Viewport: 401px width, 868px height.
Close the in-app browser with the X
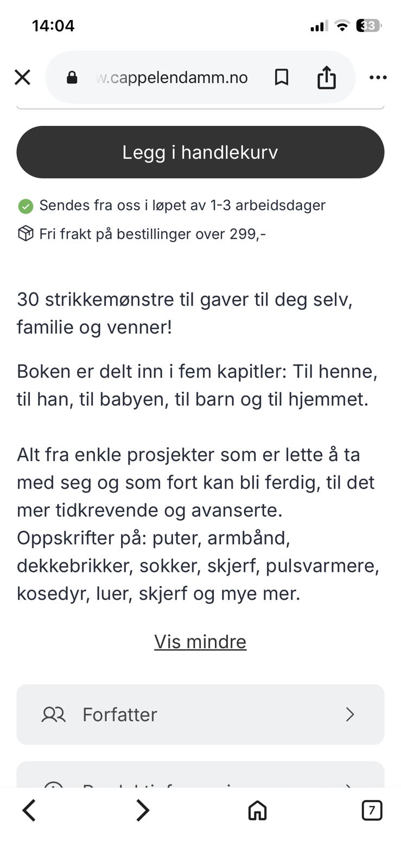(x=22, y=78)
